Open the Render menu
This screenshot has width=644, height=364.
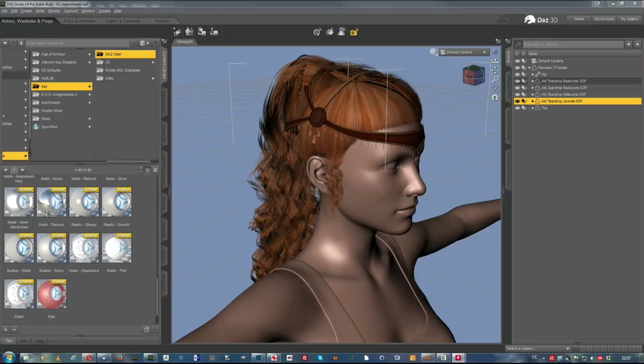54,10
